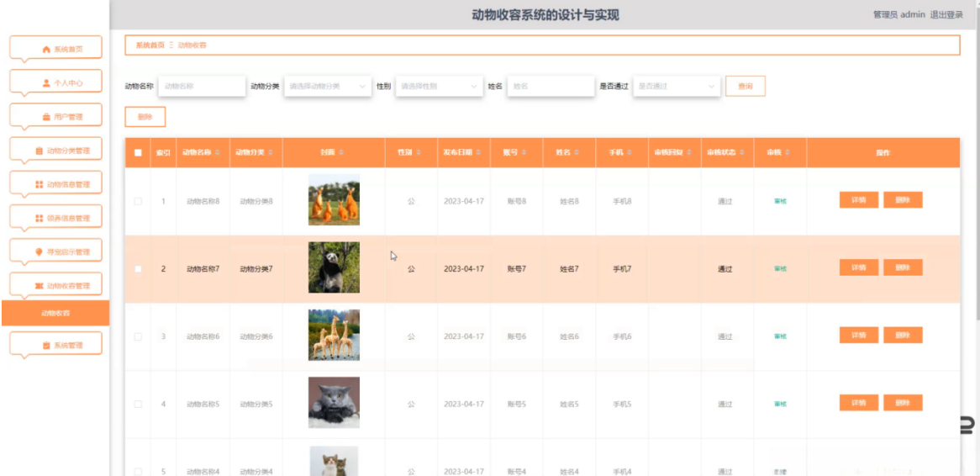This screenshot has height=476, width=980.
Task: Check the checkbox for row 动物名称7
Action: point(138,269)
